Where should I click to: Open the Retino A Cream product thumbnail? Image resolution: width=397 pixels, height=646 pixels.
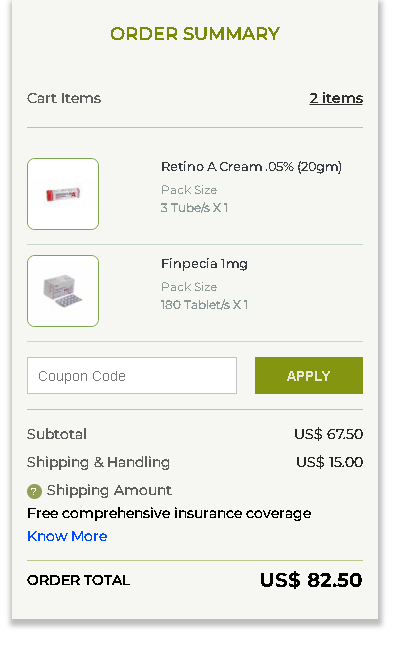(63, 194)
